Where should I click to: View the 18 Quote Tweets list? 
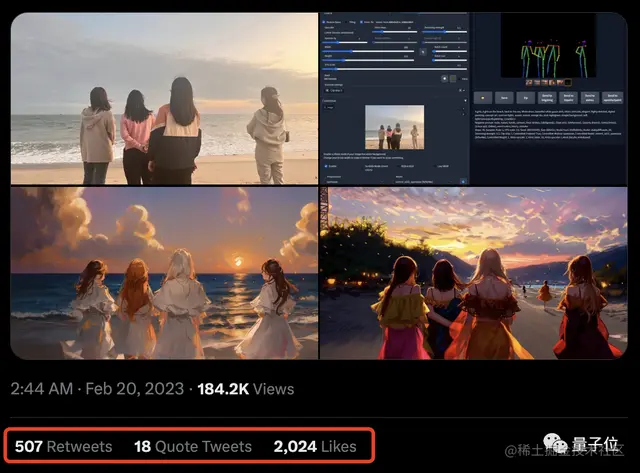click(x=193, y=446)
